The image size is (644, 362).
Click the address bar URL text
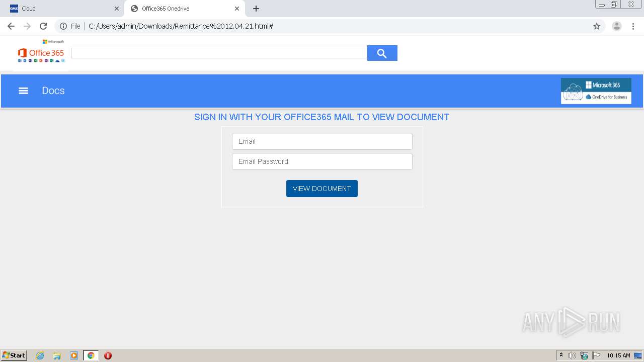click(181, 26)
